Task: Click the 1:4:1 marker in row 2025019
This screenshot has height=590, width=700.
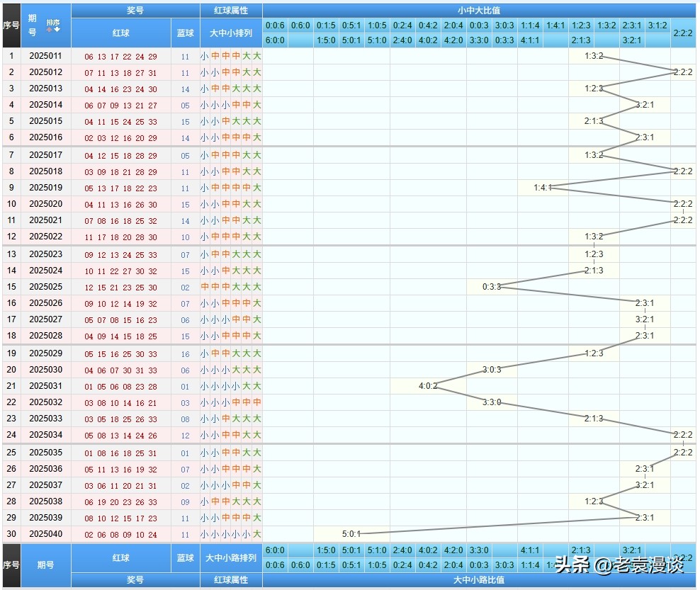Action: click(542, 188)
